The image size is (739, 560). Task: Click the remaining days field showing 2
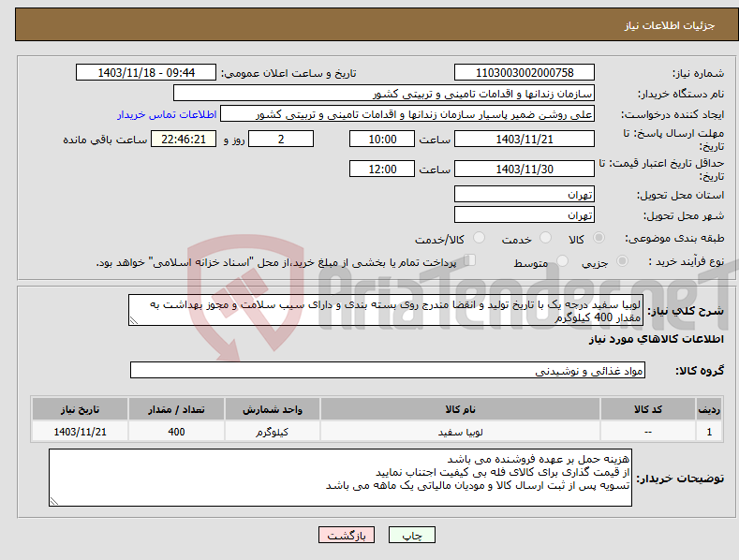(x=281, y=139)
